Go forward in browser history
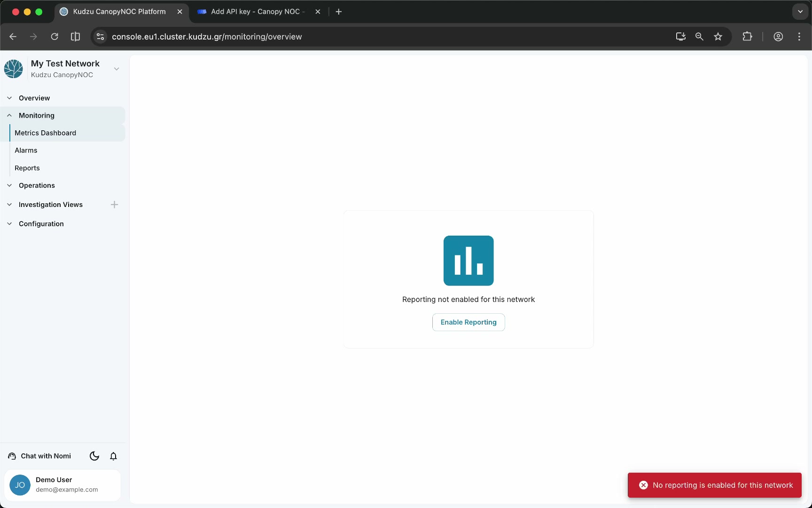The image size is (812, 508). (x=33, y=37)
